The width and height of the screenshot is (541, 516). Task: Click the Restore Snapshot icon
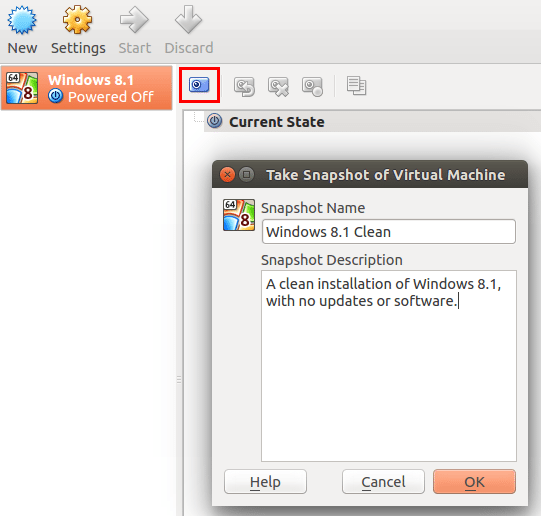click(244, 86)
